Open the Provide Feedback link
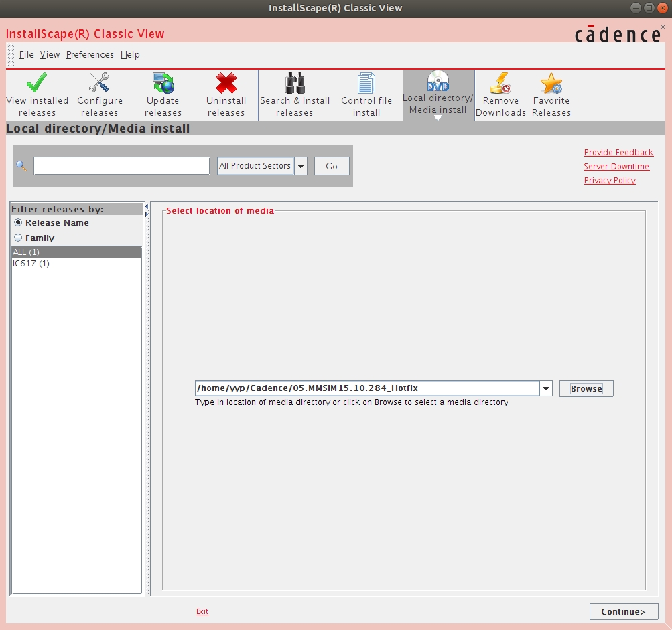Viewport: 672px width, 630px height. (x=618, y=153)
